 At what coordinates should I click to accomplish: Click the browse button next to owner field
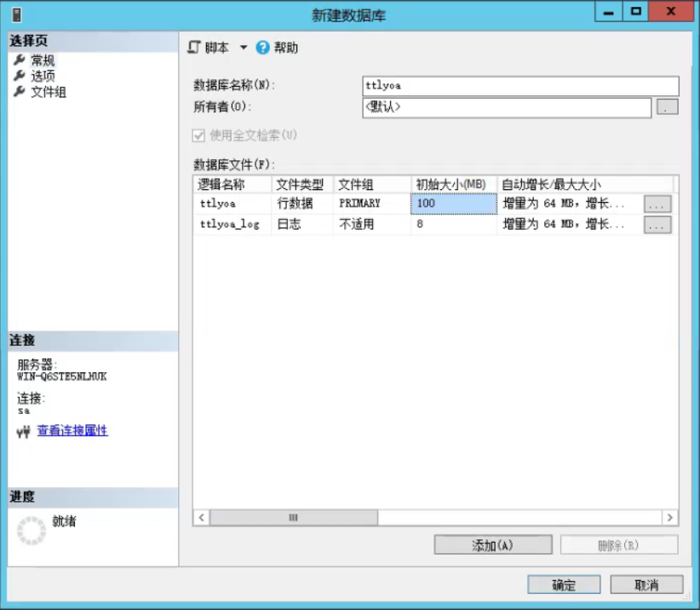(x=668, y=106)
